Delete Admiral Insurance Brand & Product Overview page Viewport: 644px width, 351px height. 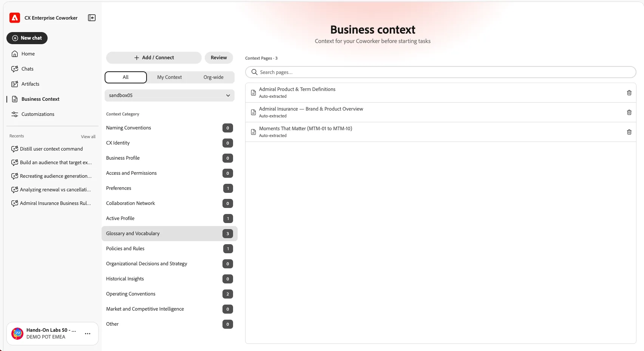coord(629,112)
